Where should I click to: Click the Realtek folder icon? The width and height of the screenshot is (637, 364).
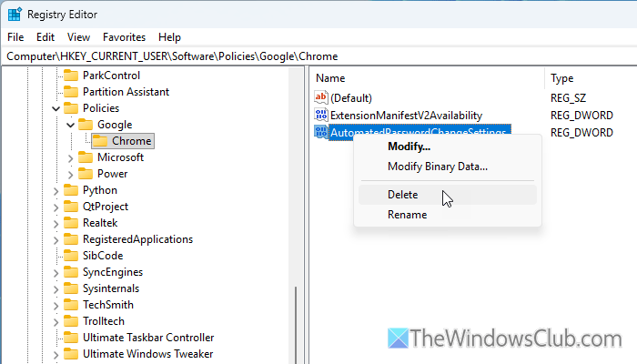point(71,223)
